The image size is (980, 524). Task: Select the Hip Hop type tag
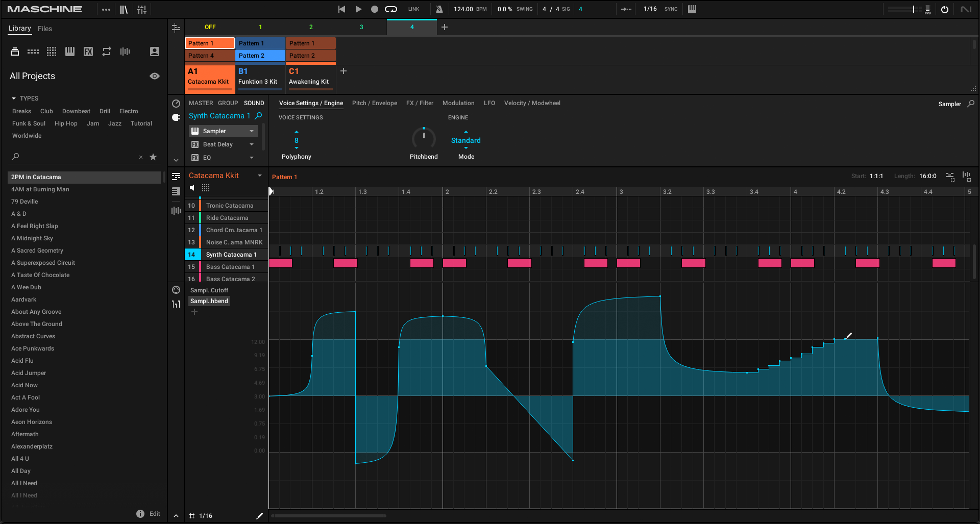[x=66, y=123]
